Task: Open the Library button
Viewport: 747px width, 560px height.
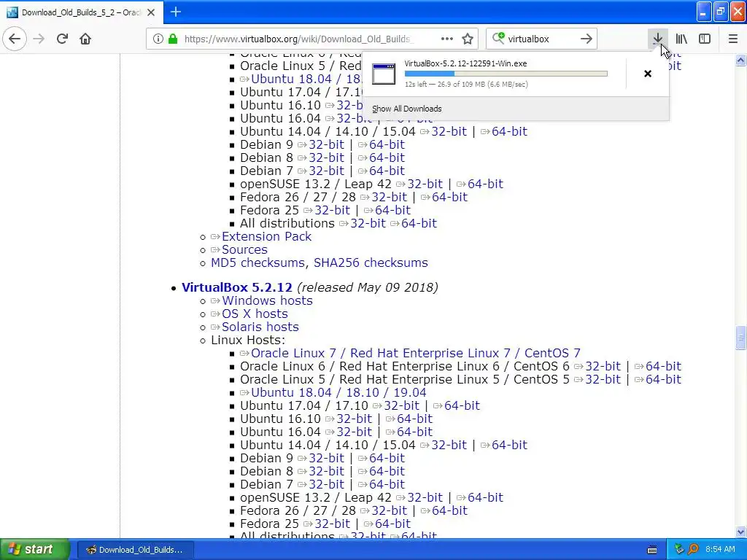Action: pyautogui.click(x=681, y=39)
